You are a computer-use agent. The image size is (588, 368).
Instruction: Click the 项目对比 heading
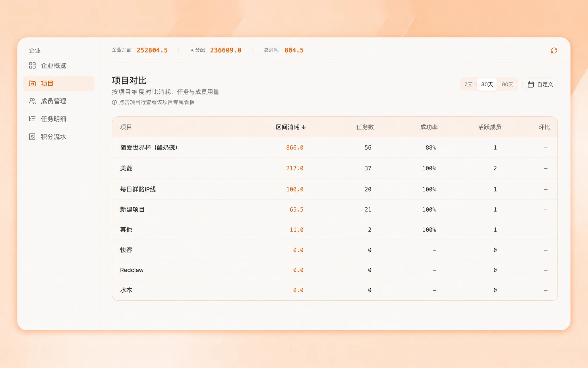pos(129,80)
